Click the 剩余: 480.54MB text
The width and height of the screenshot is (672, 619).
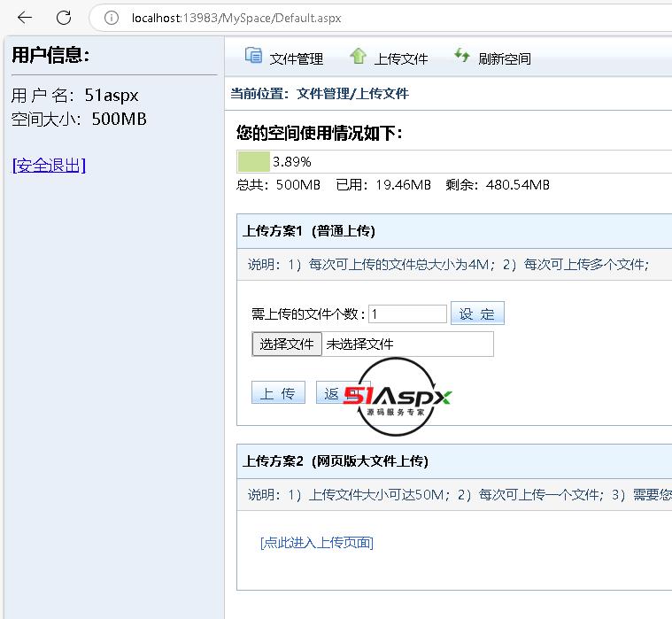(x=498, y=185)
